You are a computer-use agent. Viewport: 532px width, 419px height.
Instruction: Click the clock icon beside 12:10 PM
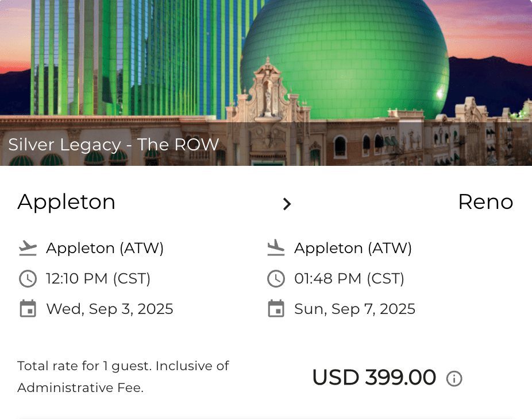point(28,279)
